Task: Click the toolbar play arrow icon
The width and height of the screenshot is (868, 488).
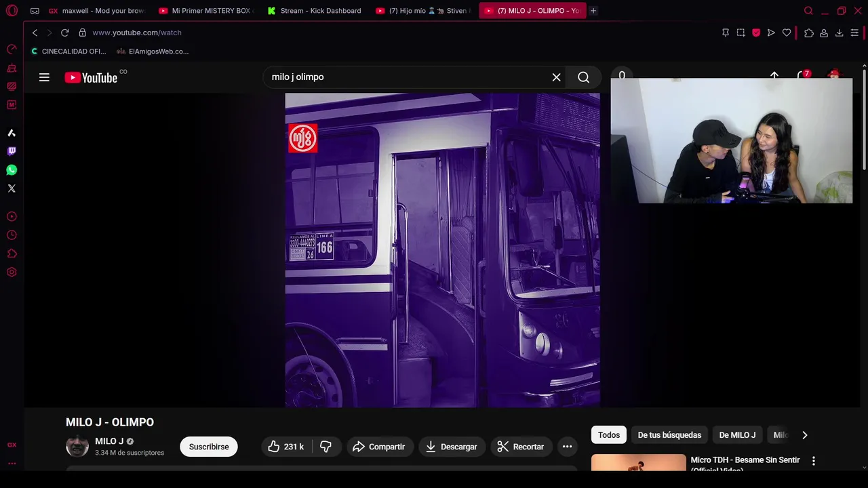Action: 771,33
